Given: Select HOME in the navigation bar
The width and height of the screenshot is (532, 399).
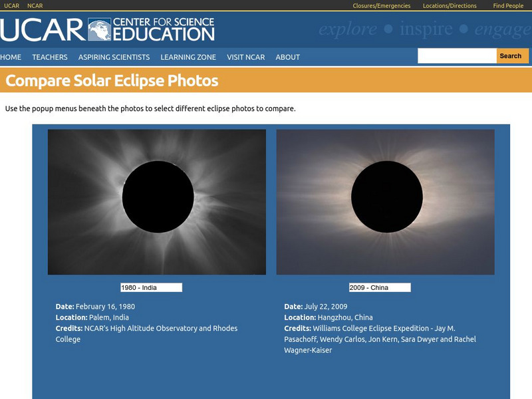Looking at the screenshot, I should pos(12,57).
